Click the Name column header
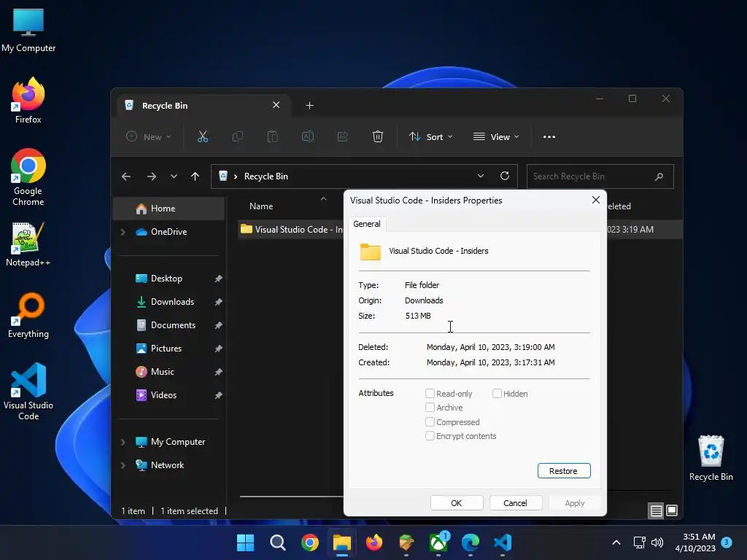Screen dimensions: 747x560 (x=261, y=206)
